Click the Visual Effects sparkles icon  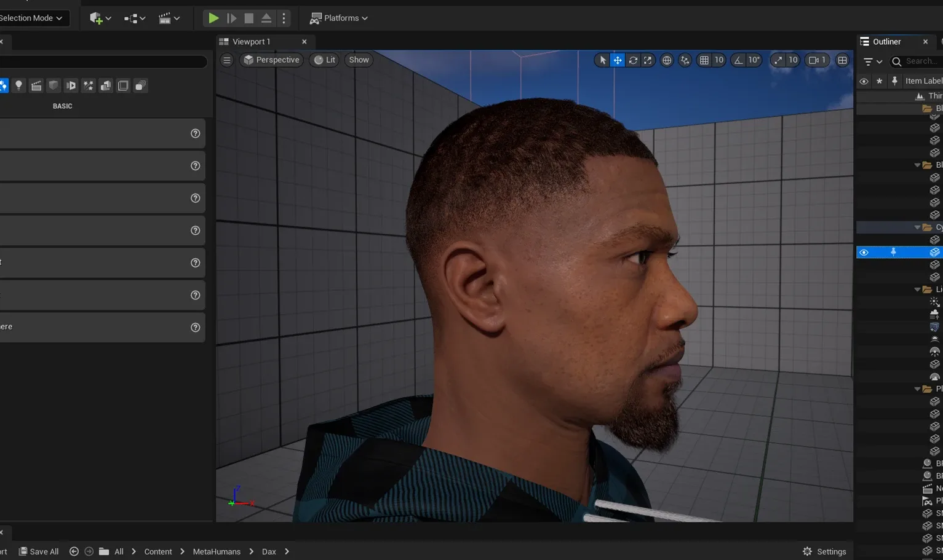point(88,85)
